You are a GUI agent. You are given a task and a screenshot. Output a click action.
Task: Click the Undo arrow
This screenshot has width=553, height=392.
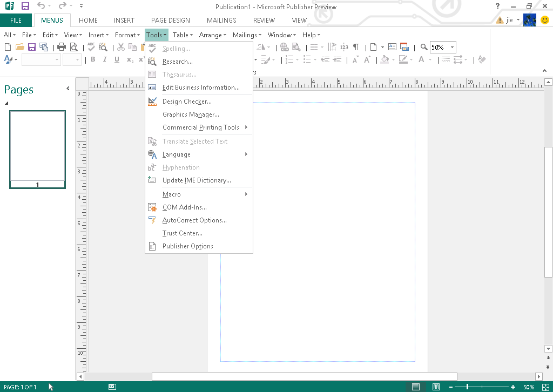coord(41,5)
